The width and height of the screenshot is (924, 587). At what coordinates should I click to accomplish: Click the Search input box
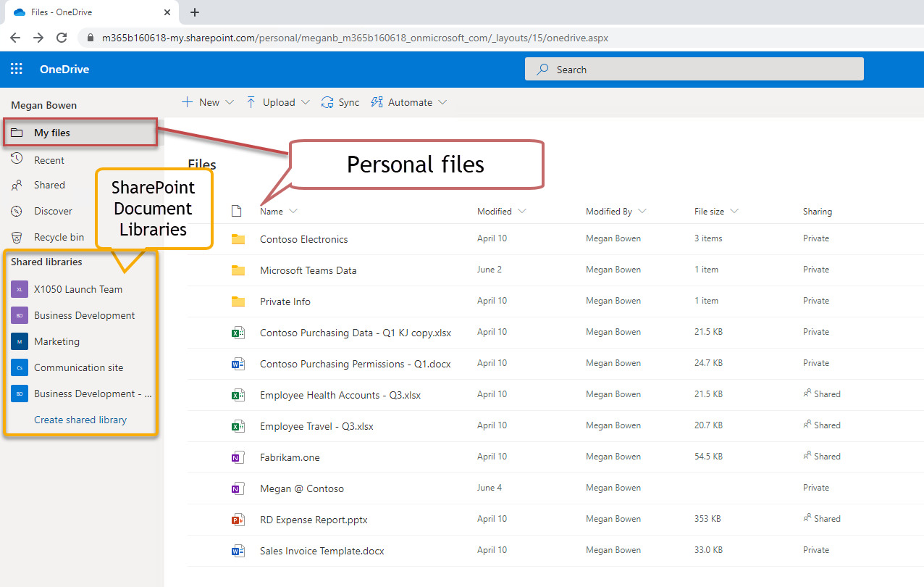[694, 70]
